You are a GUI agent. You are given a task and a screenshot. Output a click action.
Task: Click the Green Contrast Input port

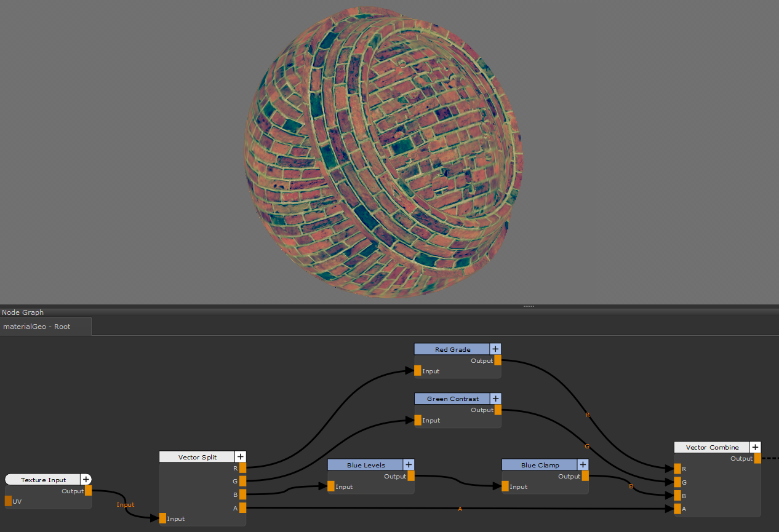[x=418, y=420]
